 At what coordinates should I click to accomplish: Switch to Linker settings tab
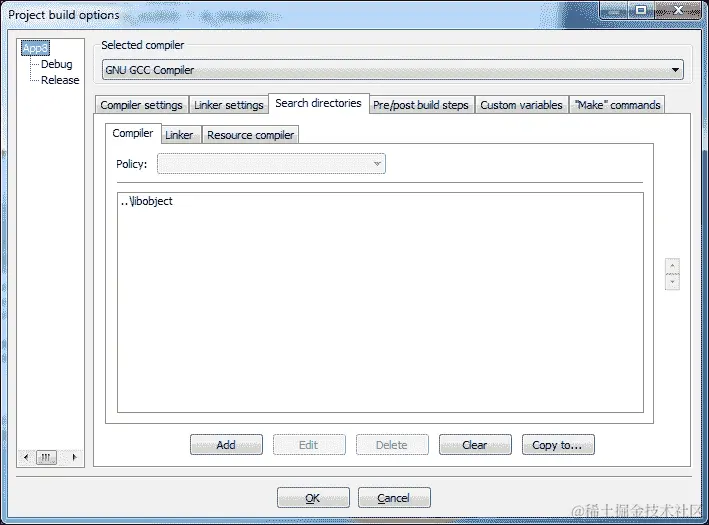(x=228, y=105)
